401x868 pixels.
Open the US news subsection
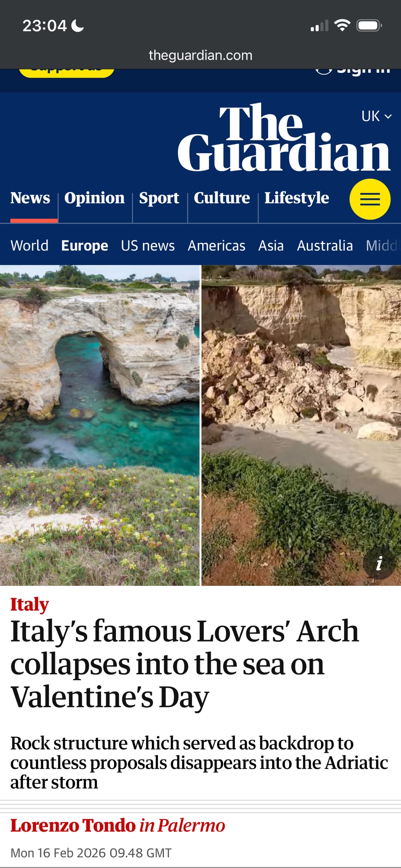(x=148, y=246)
